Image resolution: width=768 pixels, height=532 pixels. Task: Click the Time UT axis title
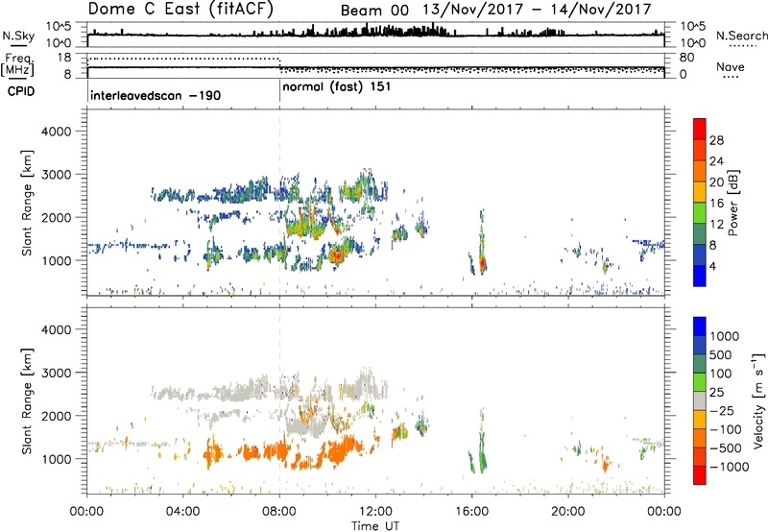(x=375, y=526)
